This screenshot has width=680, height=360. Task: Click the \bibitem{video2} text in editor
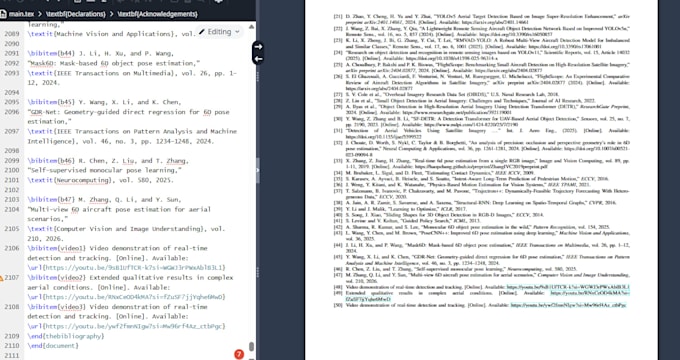57,278
